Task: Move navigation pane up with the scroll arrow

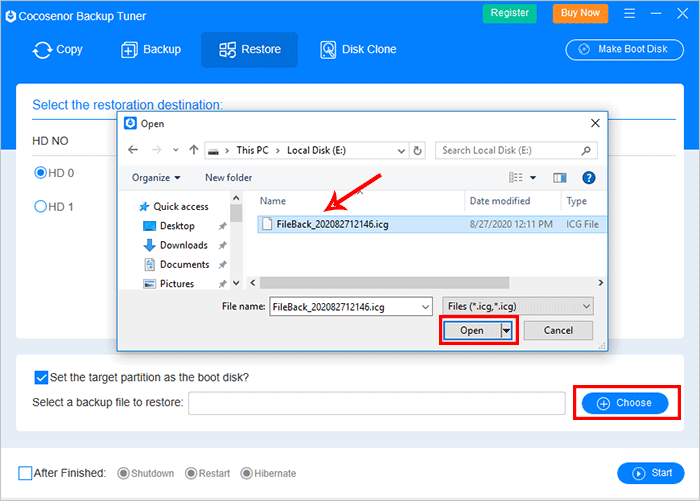Action: [x=236, y=198]
